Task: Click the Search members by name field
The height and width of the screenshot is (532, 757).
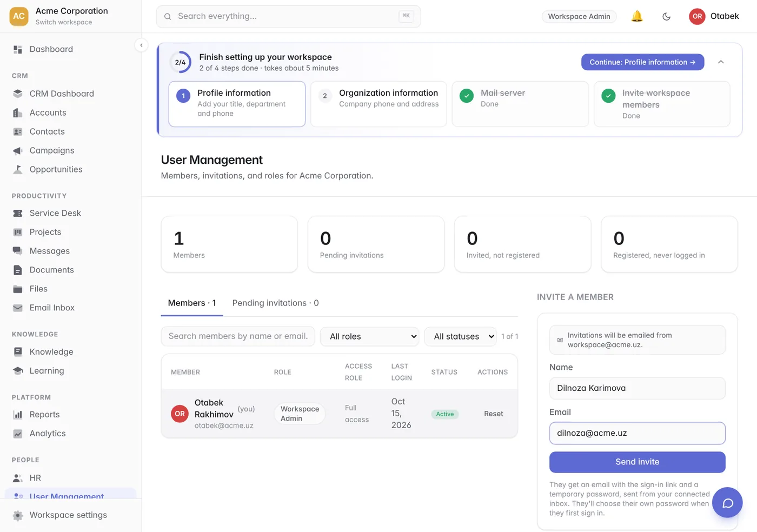Action: pos(238,336)
